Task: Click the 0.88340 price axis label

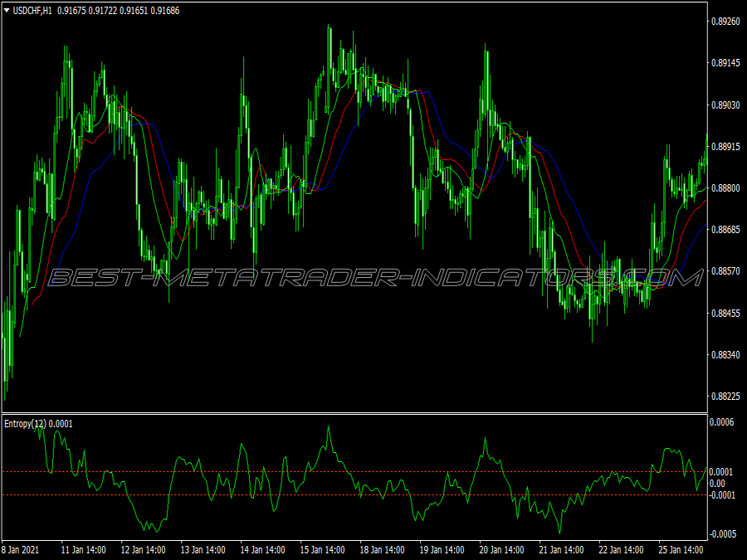Action: click(725, 355)
